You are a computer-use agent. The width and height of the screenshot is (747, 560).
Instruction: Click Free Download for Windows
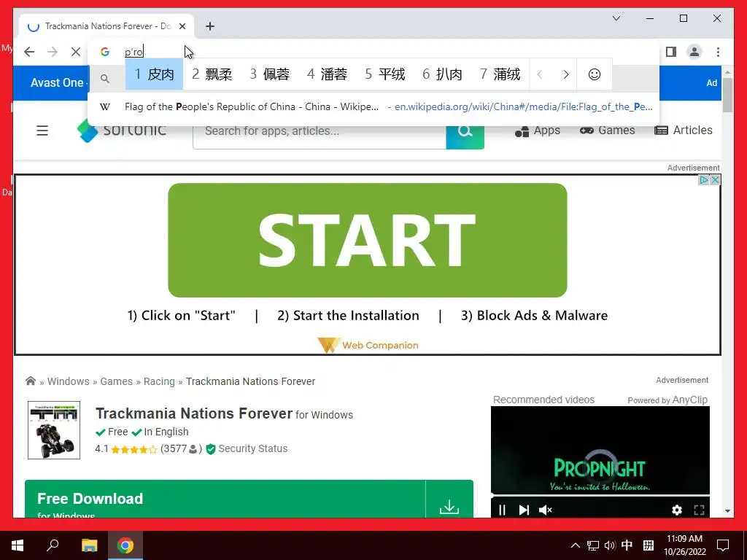[x=225, y=499]
